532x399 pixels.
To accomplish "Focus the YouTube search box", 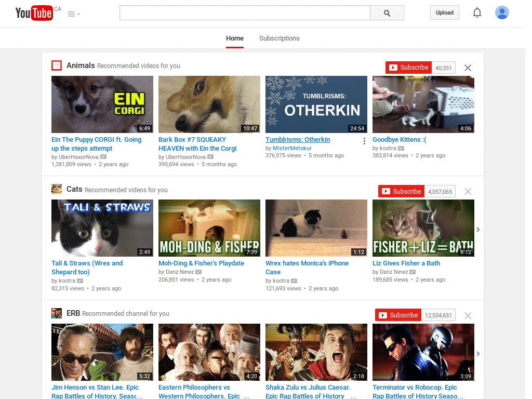I will pos(245,13).
